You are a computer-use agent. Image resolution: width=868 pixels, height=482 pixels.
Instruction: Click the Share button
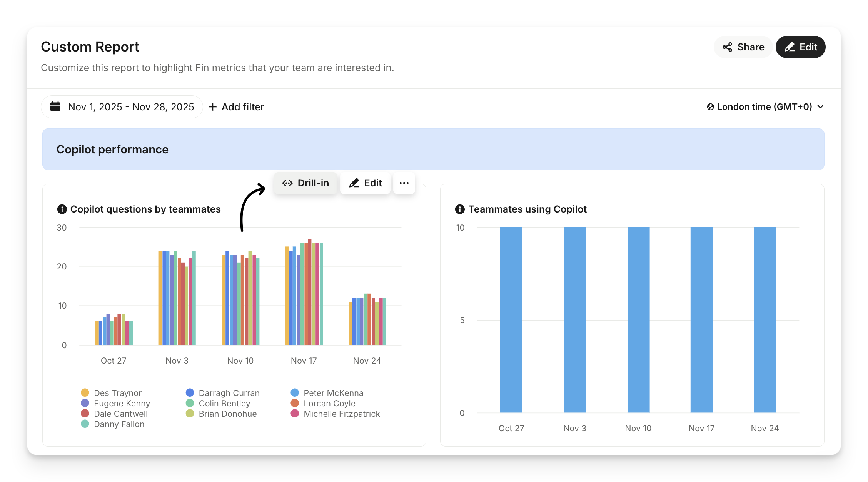click(x=743, y=47)
